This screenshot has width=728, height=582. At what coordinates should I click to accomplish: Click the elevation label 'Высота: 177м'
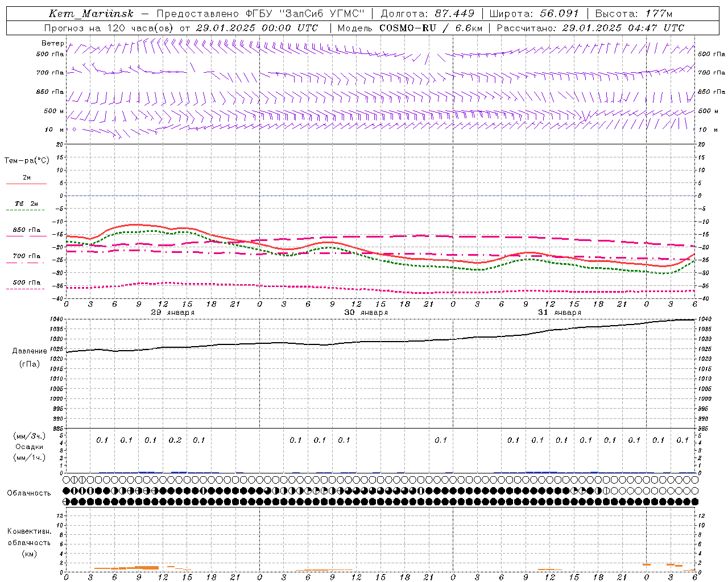click(x=634, y=14)
